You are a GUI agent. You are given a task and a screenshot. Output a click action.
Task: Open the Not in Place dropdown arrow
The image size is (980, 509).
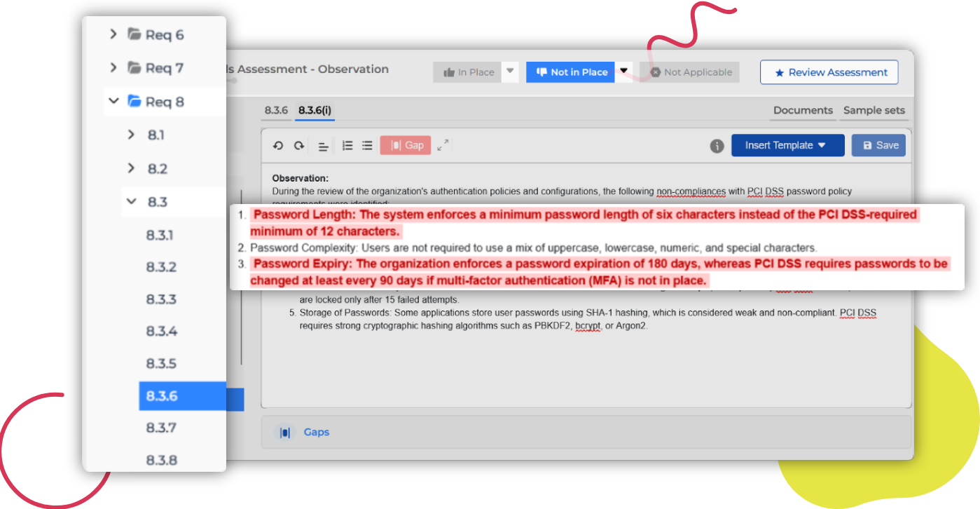click(x=624, y=72)
